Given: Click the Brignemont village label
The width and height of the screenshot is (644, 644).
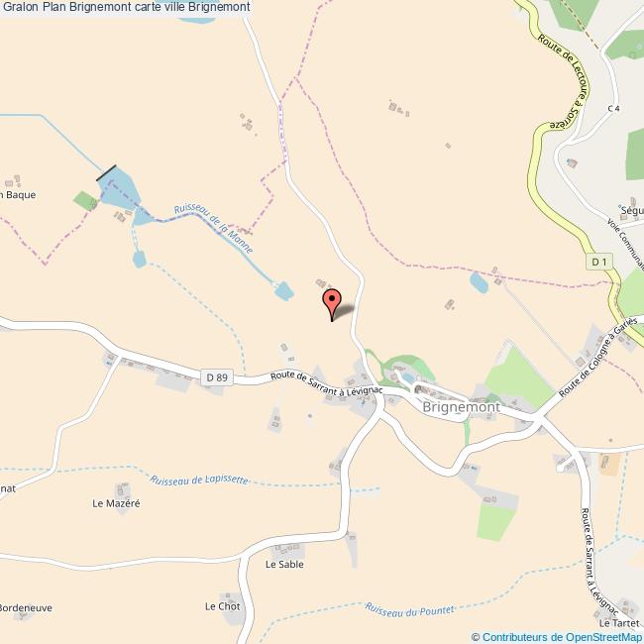Looking at the screenshot, I should (461, 407).
